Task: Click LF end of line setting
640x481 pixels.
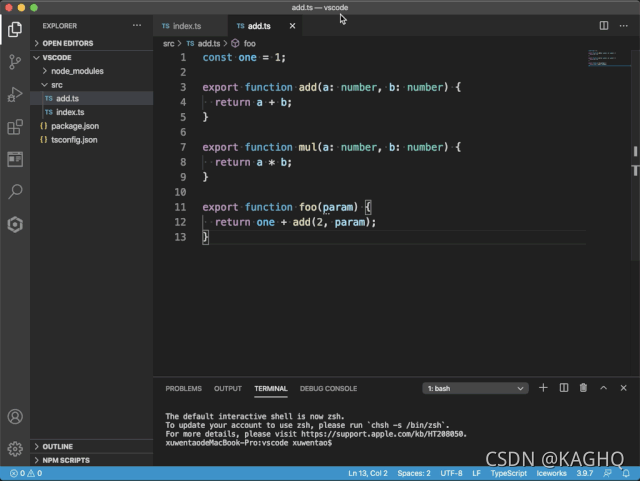Action: click(x=476, y=473)
